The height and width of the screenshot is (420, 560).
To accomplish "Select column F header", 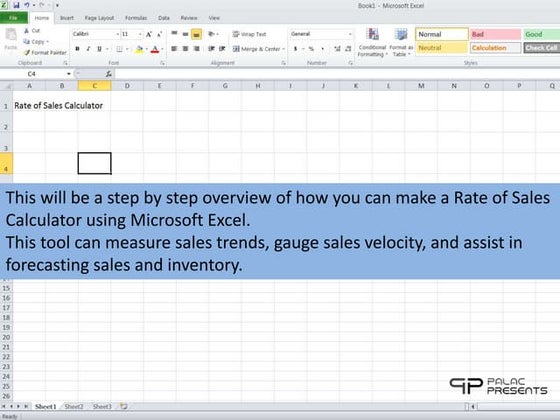I will [x=193, y=86].
